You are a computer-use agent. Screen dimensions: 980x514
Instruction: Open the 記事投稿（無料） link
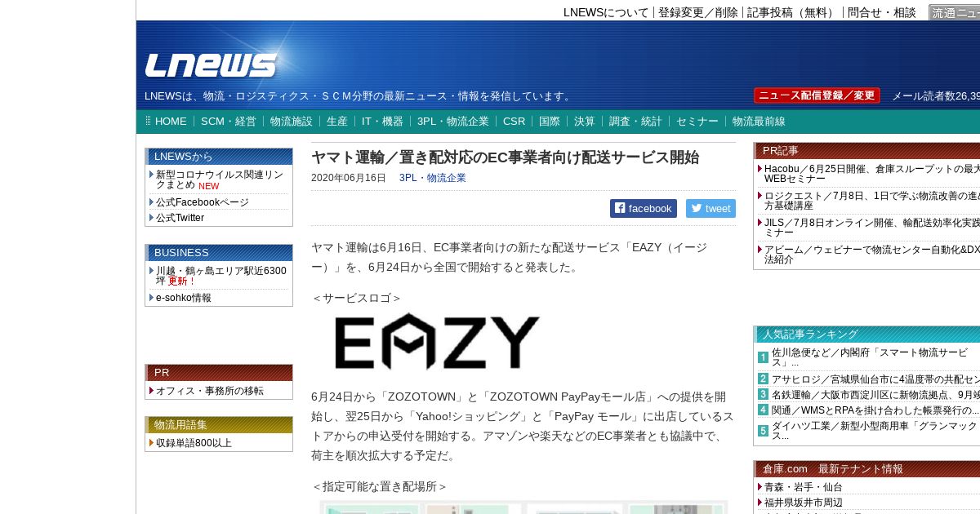(x=793, y=12)
